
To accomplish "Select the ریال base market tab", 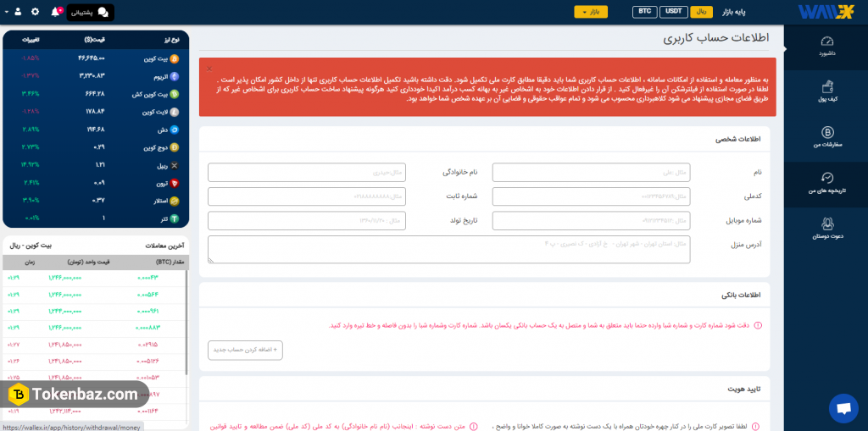I will (702, 12).
